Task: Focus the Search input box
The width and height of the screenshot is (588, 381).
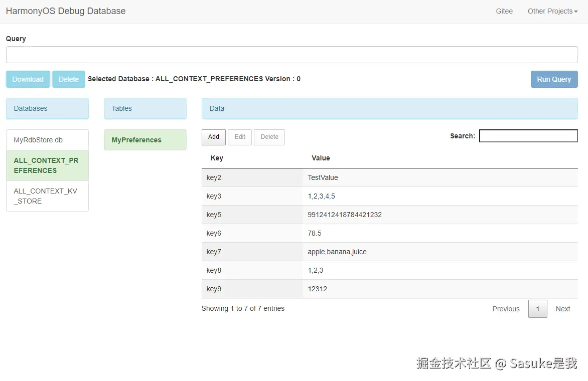Action: [528, 136]
